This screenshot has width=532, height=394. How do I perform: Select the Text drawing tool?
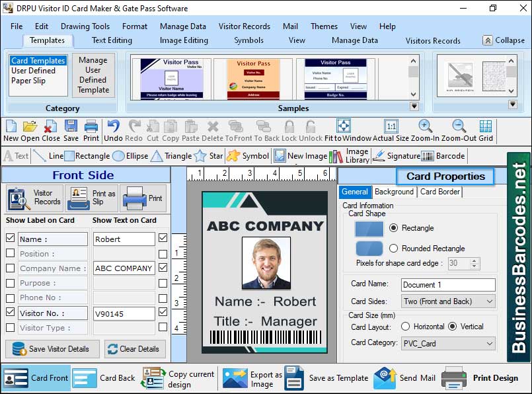[x=16, y=156]
